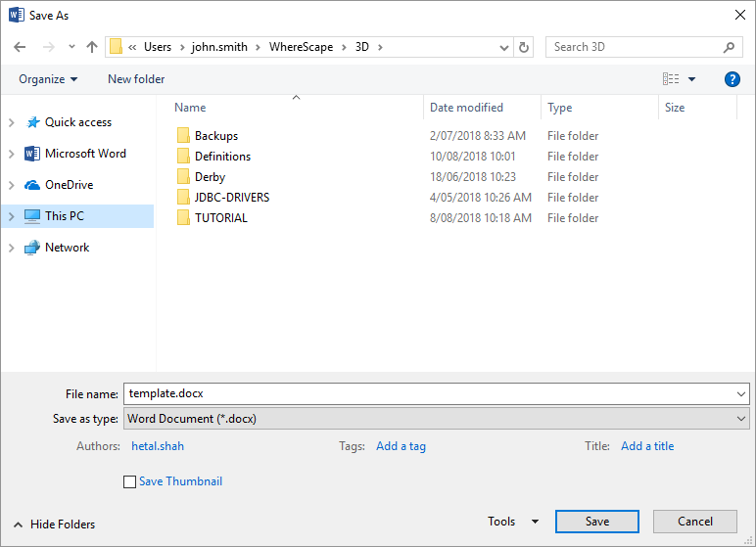The width and height of the screenshot is (756, 547).
Task: Expand the Network tree node
Action: coord(12,248)
